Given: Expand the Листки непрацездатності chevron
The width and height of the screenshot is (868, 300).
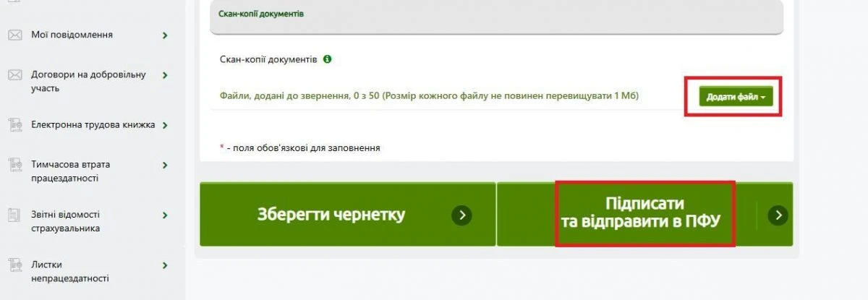Looking at the screenshot, I should 166,265.
